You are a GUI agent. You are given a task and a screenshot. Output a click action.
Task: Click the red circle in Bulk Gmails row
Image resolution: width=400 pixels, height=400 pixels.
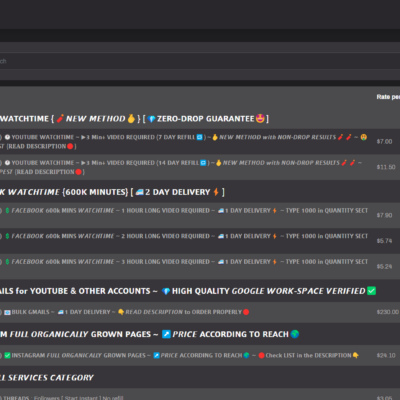click(246, 312)
